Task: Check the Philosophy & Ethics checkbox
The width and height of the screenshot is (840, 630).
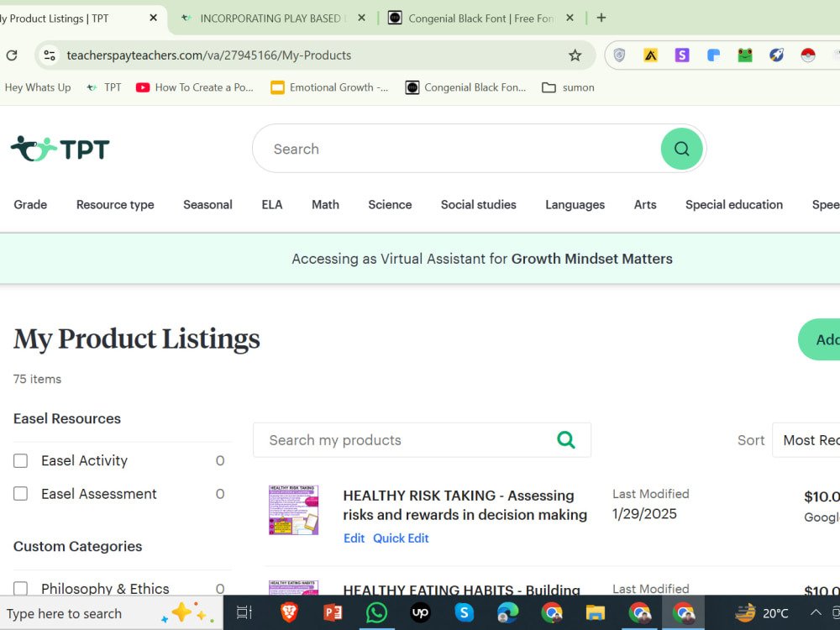Action: (x=20, y=588)
